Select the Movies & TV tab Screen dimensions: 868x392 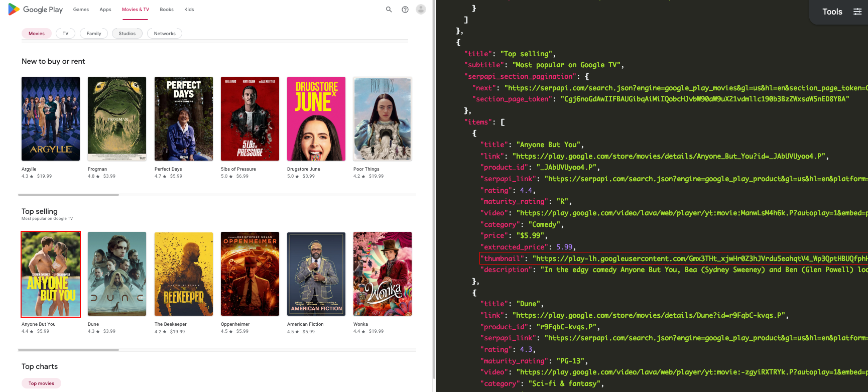click(136, 10)
